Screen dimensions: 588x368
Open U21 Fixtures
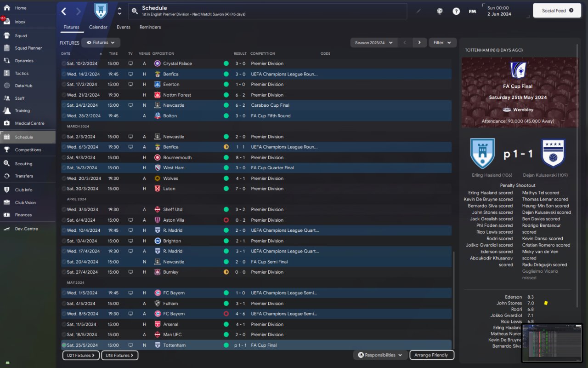pyautogui.click(x=81, y=355)
